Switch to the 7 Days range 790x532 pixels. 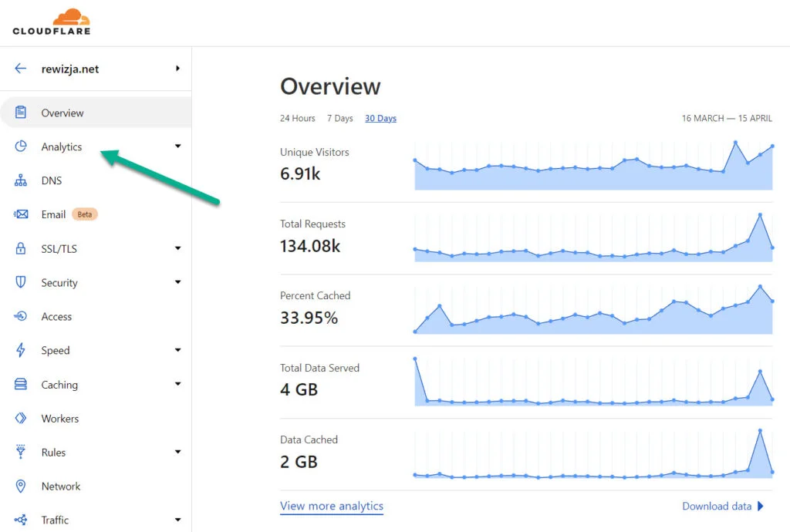[x=340, y=118]
